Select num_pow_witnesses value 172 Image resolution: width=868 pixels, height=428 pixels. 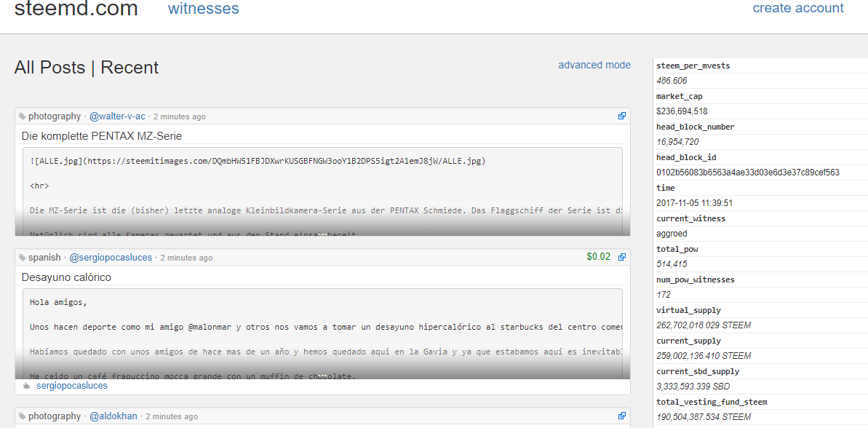click(x=663, y=295)
